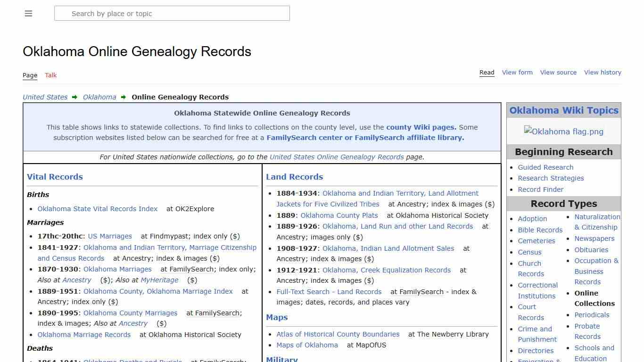Open the hamburger navigation menu
The height and width of the screenshot is (362, 644).
(28, 13)
